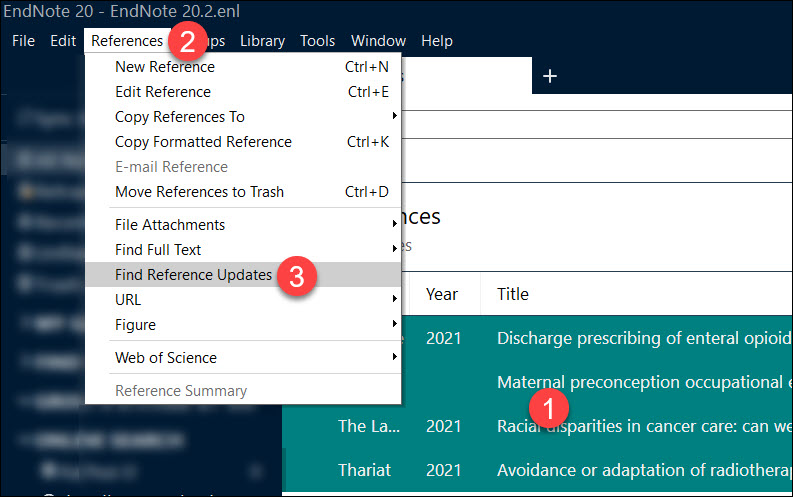Expand the Find Full Text submenu
The image size is (793, 497).
158,250
